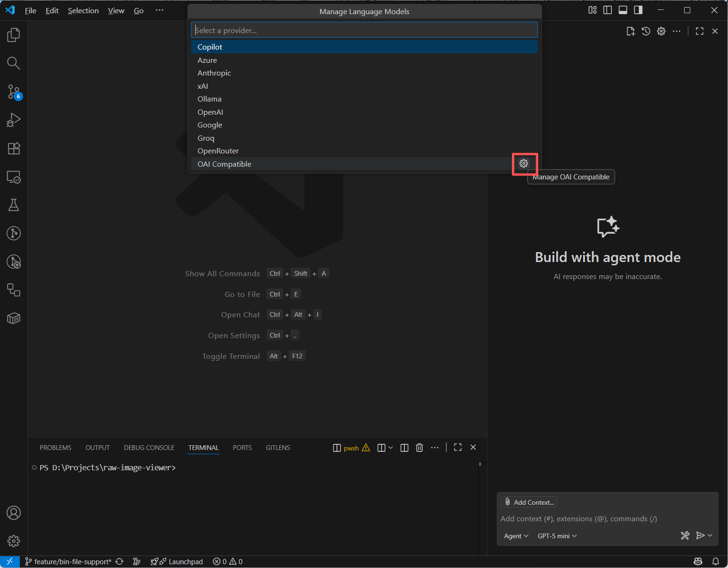Viewport: 728px width, 568px height.
Task: Open new terminal launch profile dropdown
Action: [390, 448]
